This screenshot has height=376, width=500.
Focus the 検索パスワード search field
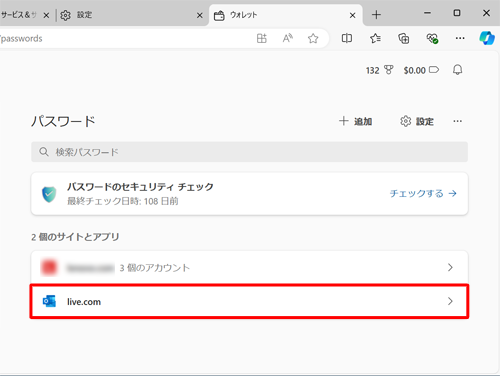point(249,152)
